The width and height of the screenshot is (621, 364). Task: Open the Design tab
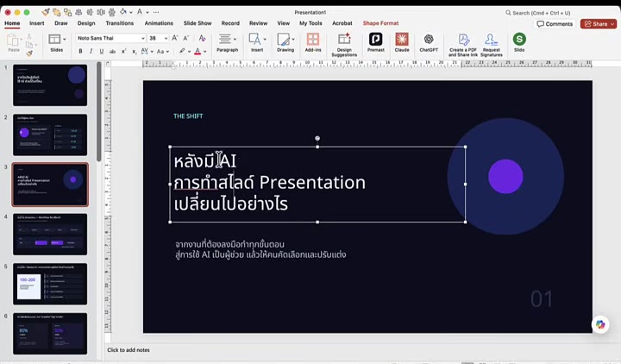[86, 23]
